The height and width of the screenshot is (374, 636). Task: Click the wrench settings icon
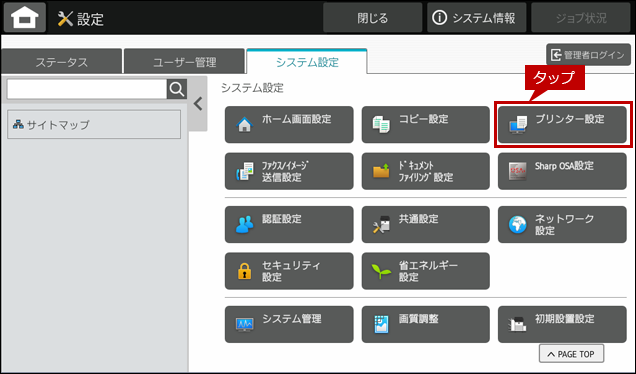(65, 19)
